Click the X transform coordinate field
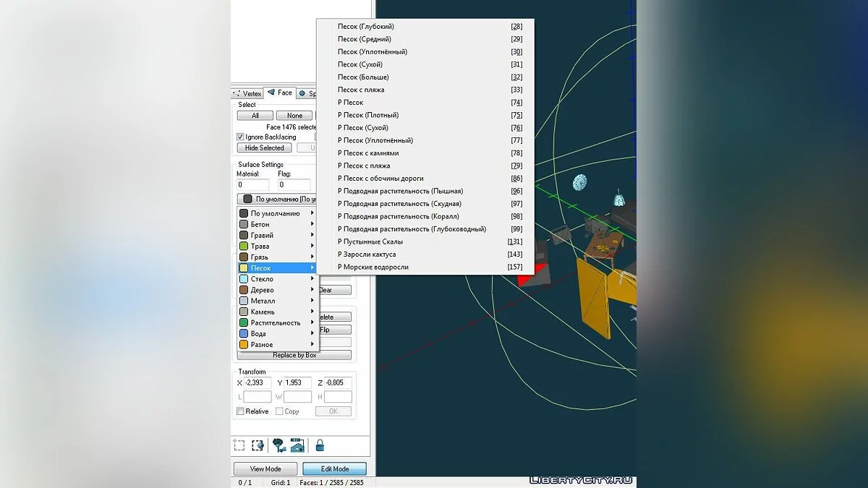Image resolution: width=868 pixels, height=488 pixels. [258, 382]
